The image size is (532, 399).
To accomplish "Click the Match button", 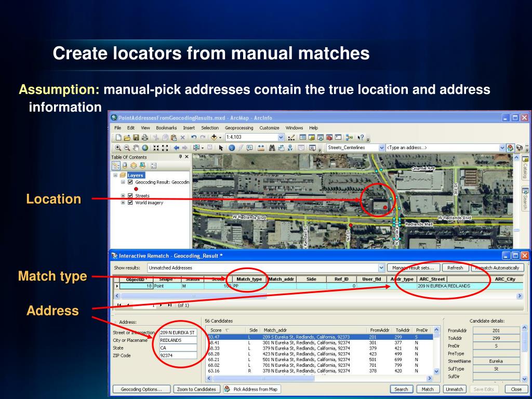I will coord(428,389).
